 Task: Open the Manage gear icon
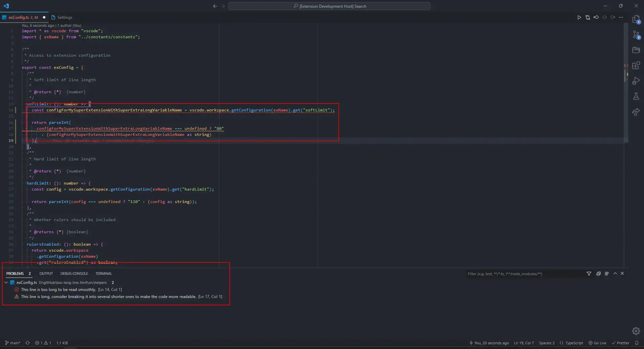(636, 331)
